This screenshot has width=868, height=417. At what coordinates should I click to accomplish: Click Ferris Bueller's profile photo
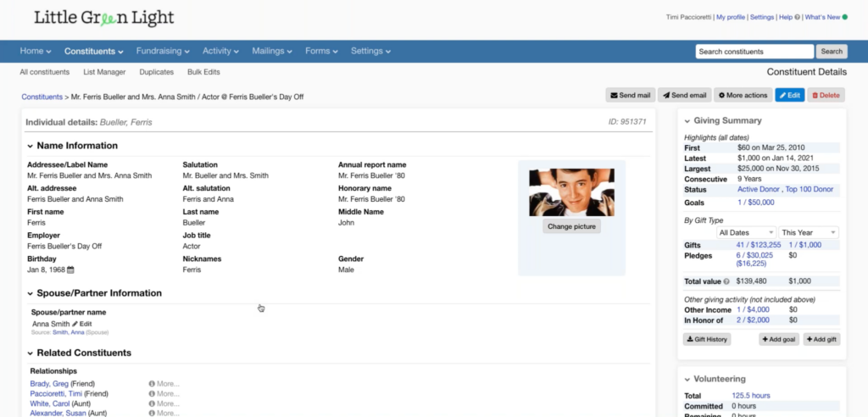[571, 192]
